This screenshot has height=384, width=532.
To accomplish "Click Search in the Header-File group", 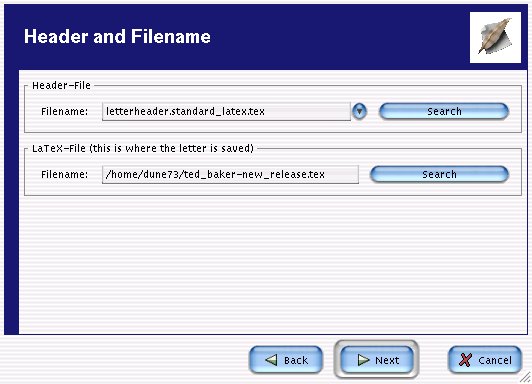I will tap(444, 111).
